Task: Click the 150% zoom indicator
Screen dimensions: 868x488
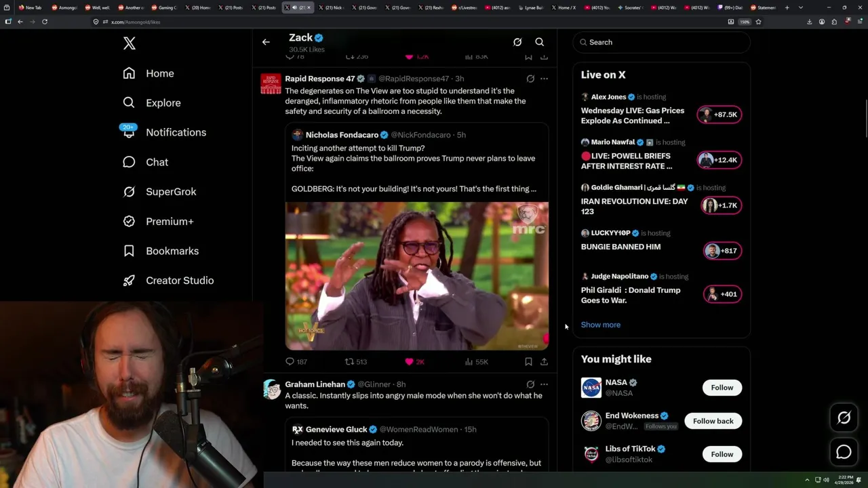Action: coord(745,22)
